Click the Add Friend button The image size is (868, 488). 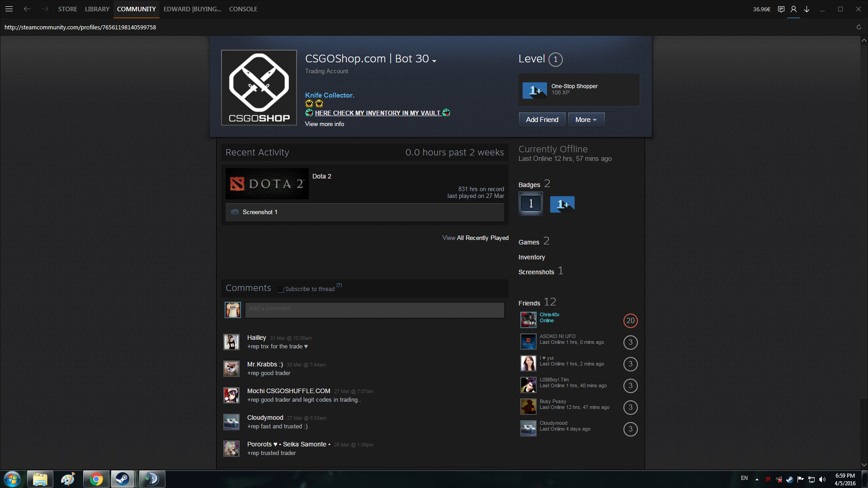click(542, 120)
